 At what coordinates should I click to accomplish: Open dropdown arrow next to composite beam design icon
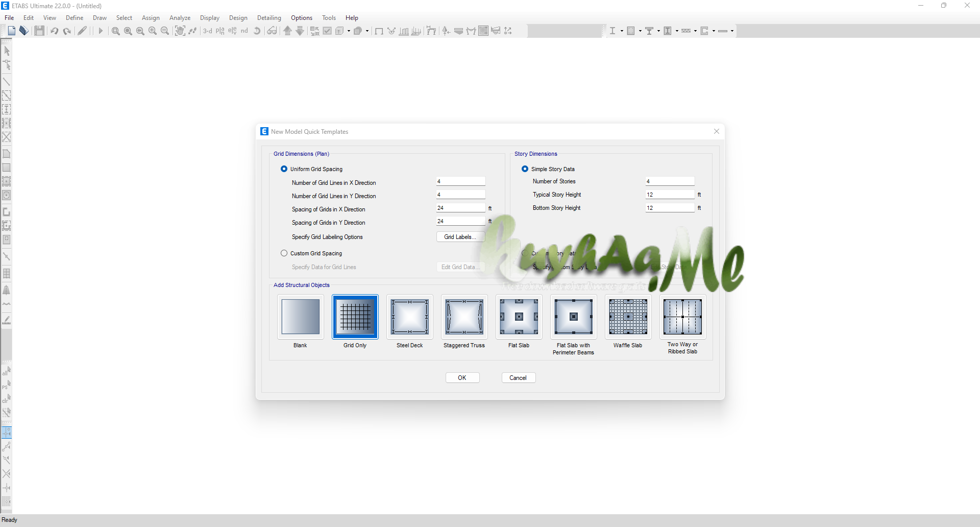tap(658, 31)
